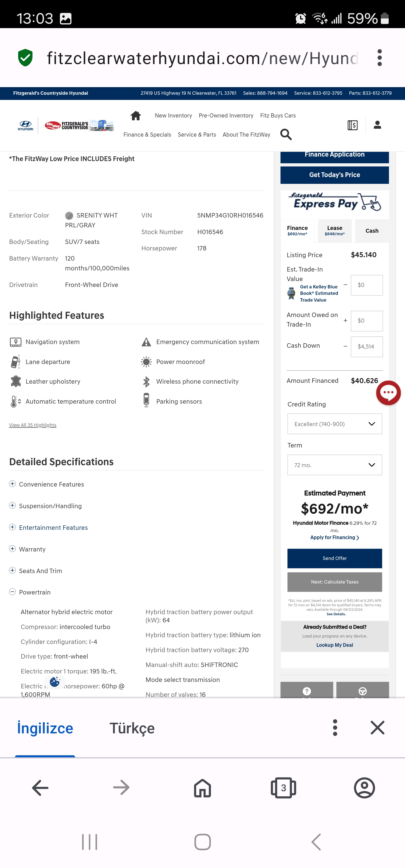Click Get Today's Price button
Screen dimensions: 405x868
[334, 175]
